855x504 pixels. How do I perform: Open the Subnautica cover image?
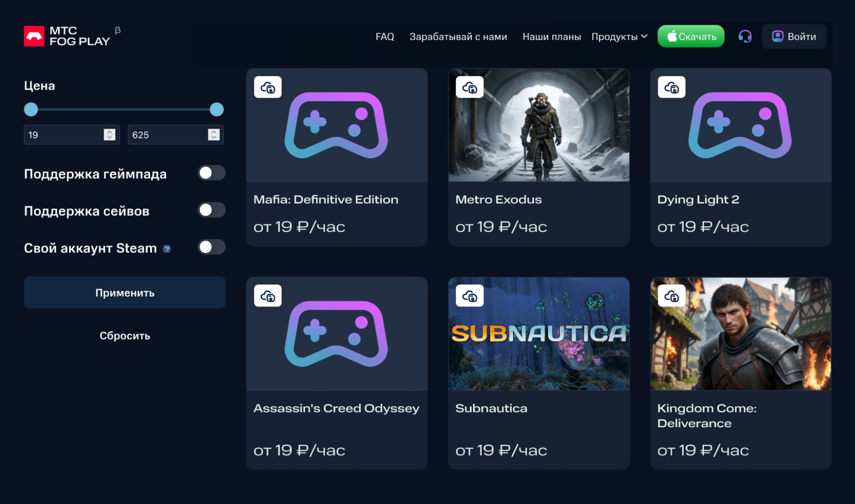coord(539,334)
